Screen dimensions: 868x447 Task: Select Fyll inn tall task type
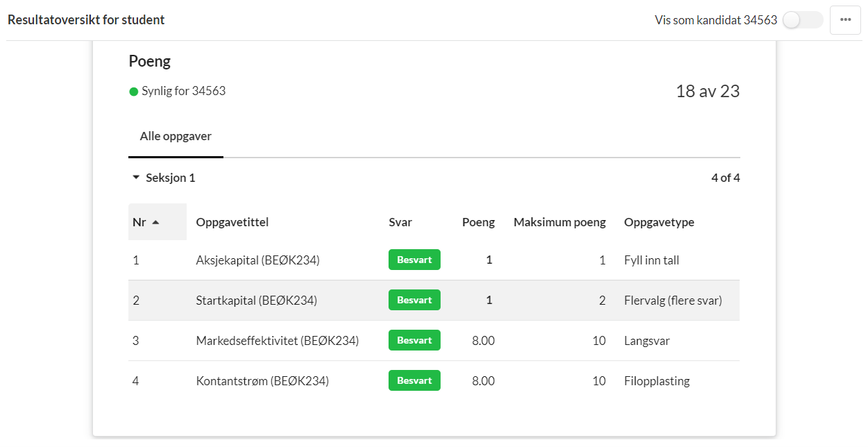point(652,260)
